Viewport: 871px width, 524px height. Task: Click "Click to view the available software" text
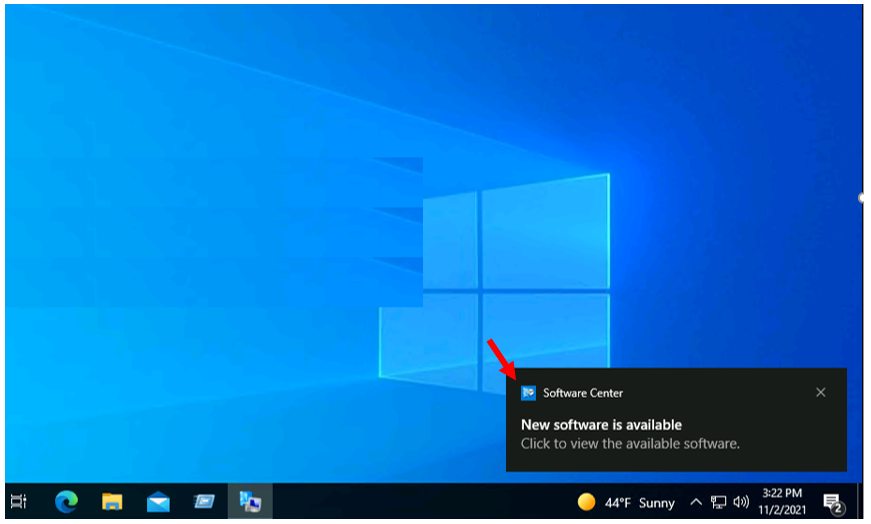(630, 443)
